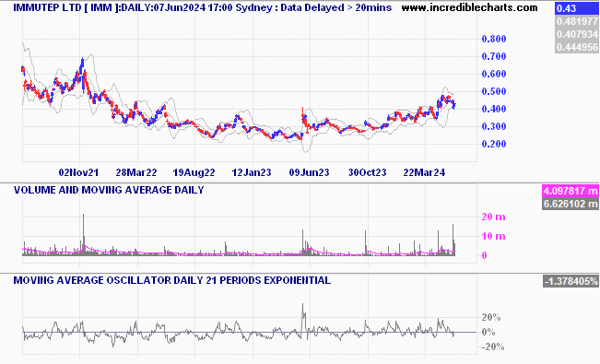The height and width of the screenshot is (364, 600).
Task: Select the 0.481977 upper band value
Action: tap(576, 21)
